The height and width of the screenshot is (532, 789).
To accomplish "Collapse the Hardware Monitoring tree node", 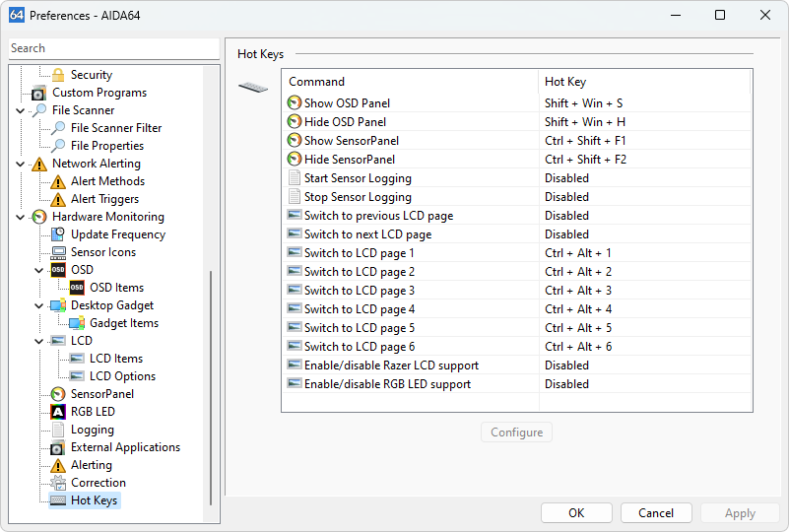I will (21, 217).
